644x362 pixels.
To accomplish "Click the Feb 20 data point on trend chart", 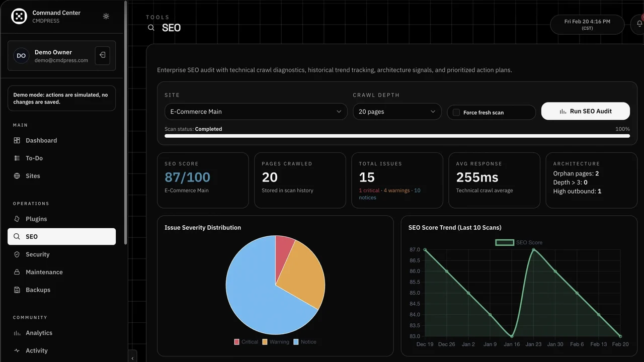I will [x=620, y=336].
